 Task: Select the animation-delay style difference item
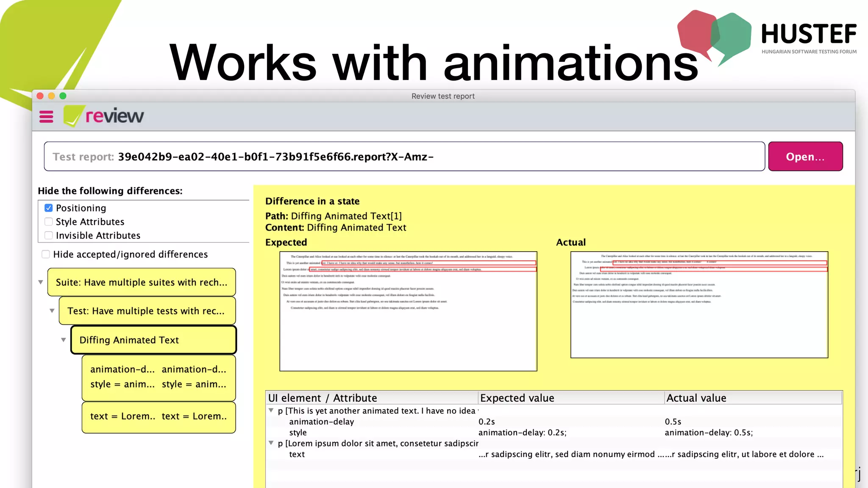(159, 378)
